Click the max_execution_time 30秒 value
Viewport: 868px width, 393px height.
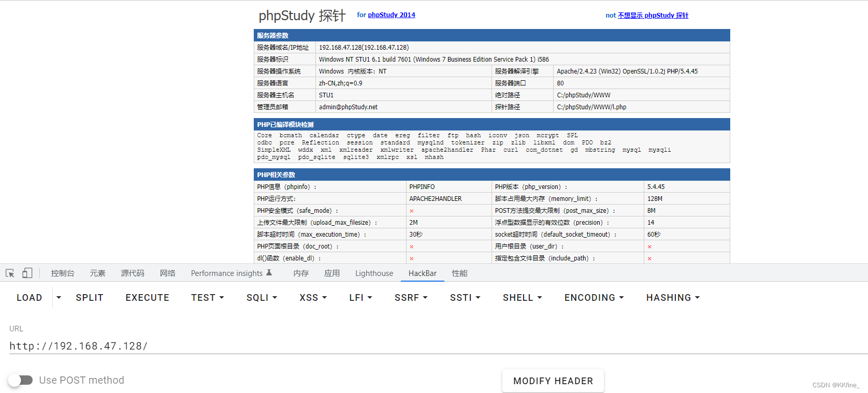(x=416, y=234)
